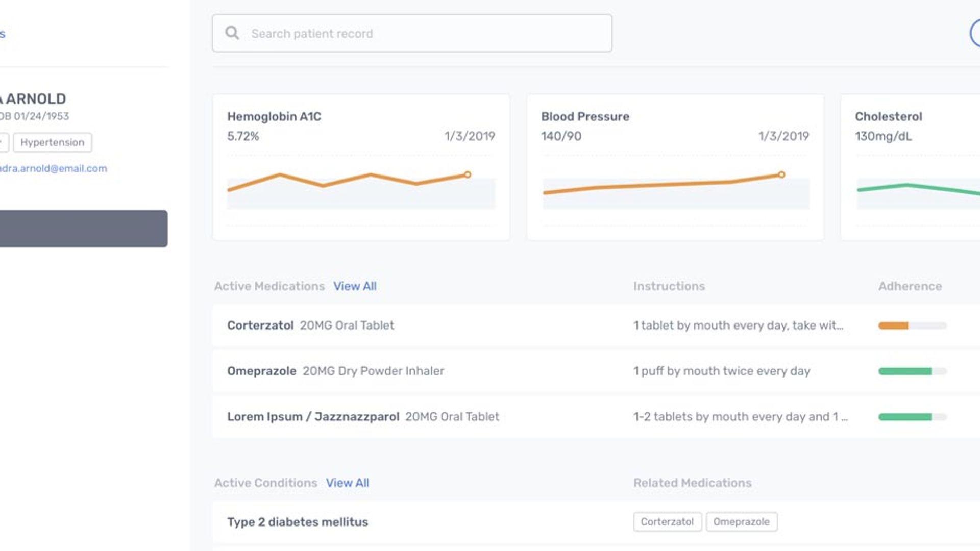Viewport: 980px width, 551px height.
Task: Click Corterzatol orange adherence bar
Action: (893, 325)
